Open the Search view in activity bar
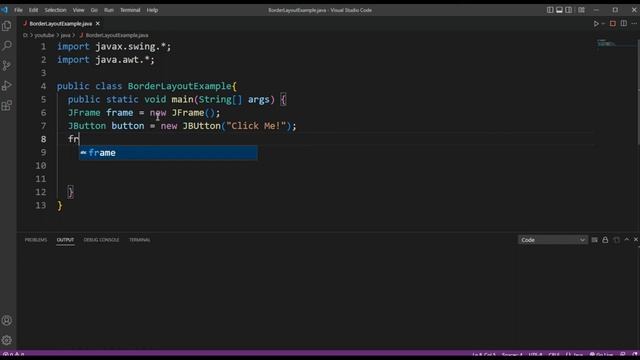The image size is (640, 360). (x=7, y=45)
